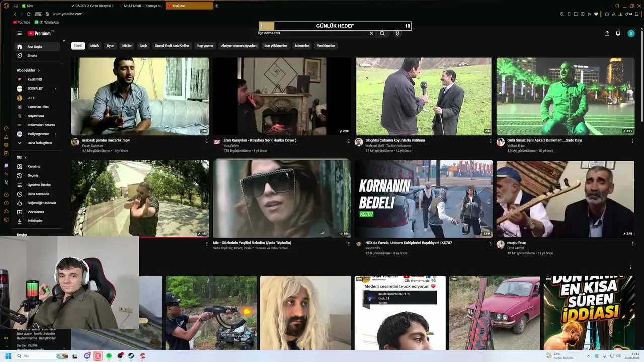The height and width of the screenshot is (362, 644).
Task: Toggle the VPN badge in address bar
Action: (39, 14)
